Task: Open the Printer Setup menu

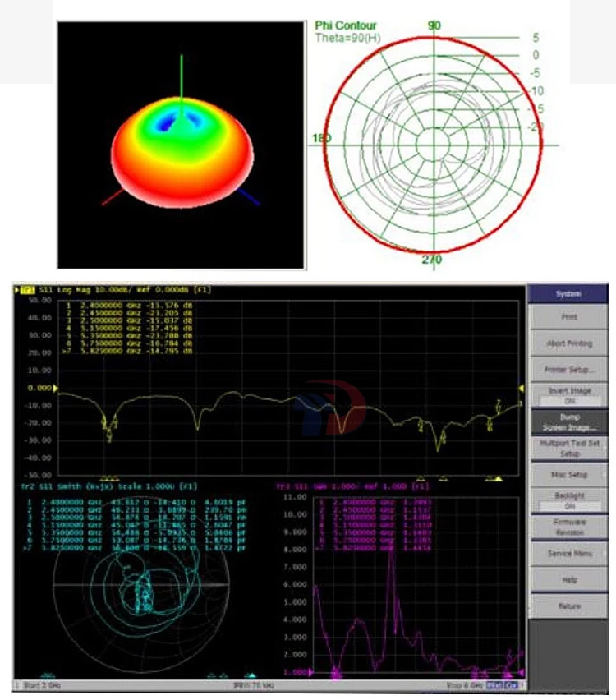Action: click(568, 369)
